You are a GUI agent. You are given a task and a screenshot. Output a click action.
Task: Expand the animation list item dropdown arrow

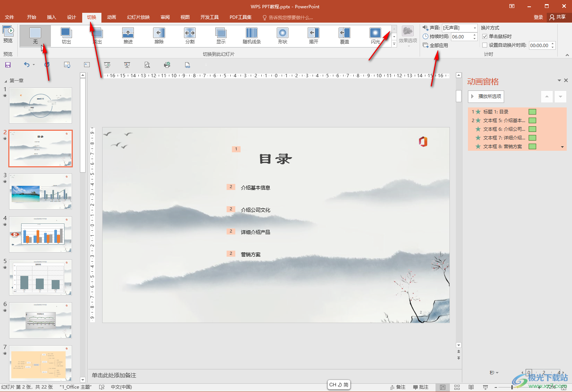pos(563,147)
